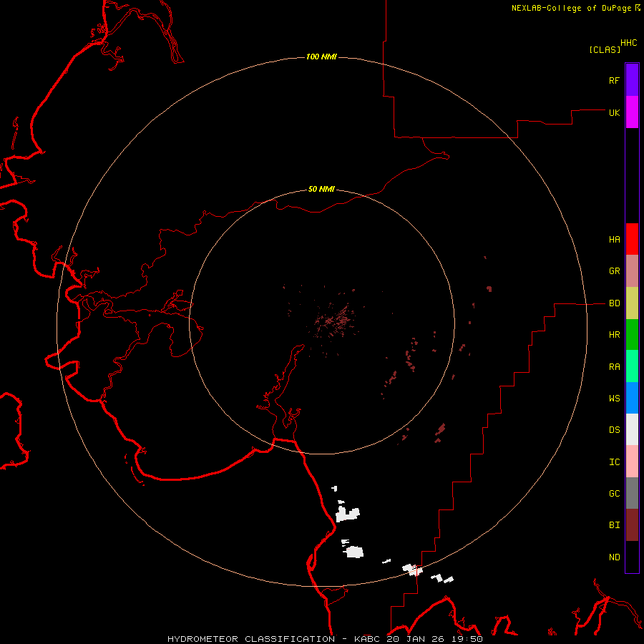Image resolution: width=644 pixels, height=644 pixels.
Task: Click the "ND" legend label
Action: click(x=614, y=557)
